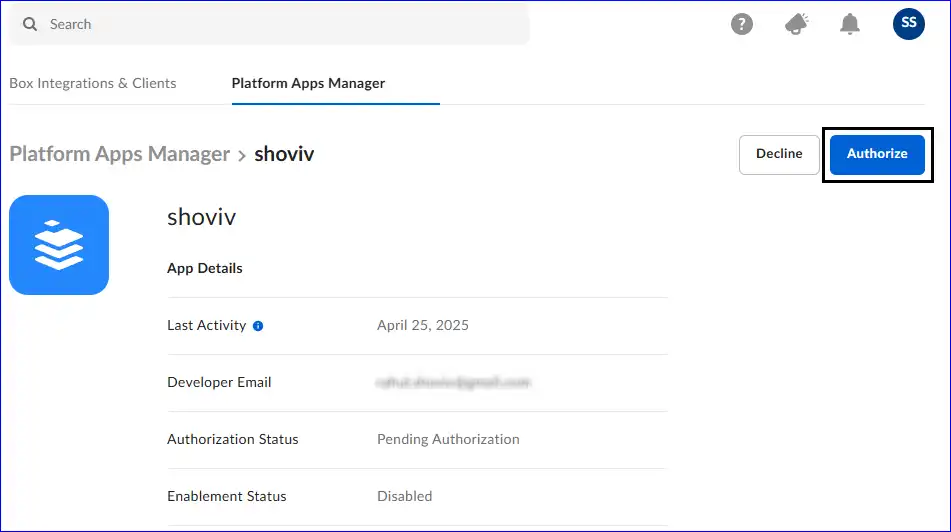
Task: Click the breadcrumb chevron separator arrow
Action: click(x=242, y=155)
